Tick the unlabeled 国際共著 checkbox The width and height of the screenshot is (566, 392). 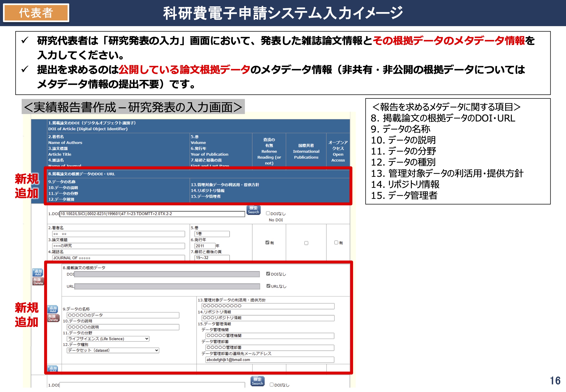point(306,243)
